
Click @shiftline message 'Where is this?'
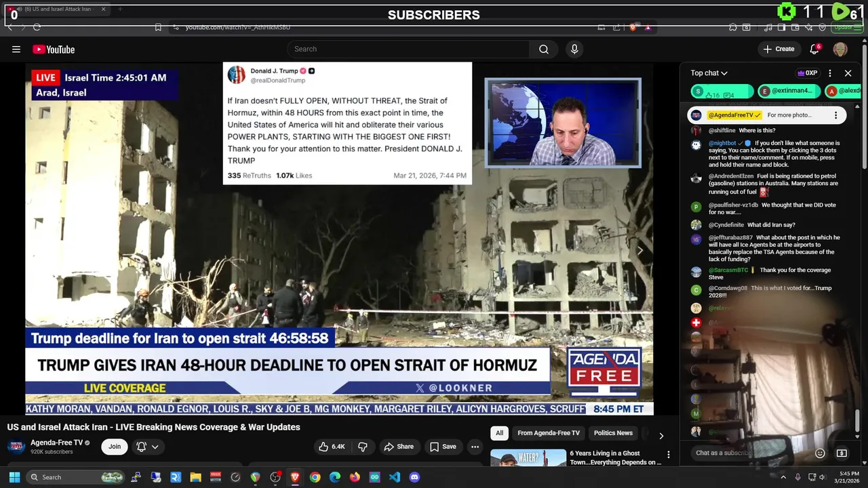[x=757, y=131]
